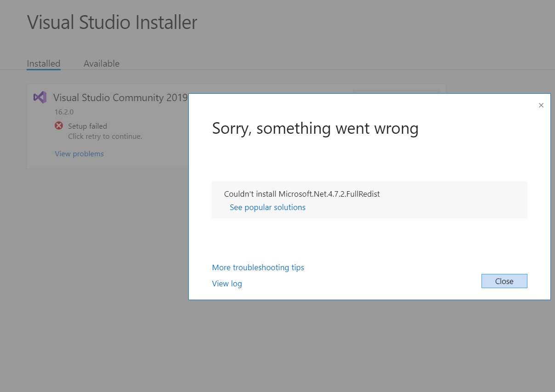
Task: Dismiss the dialog with the X icon
Action: point(541,105)
